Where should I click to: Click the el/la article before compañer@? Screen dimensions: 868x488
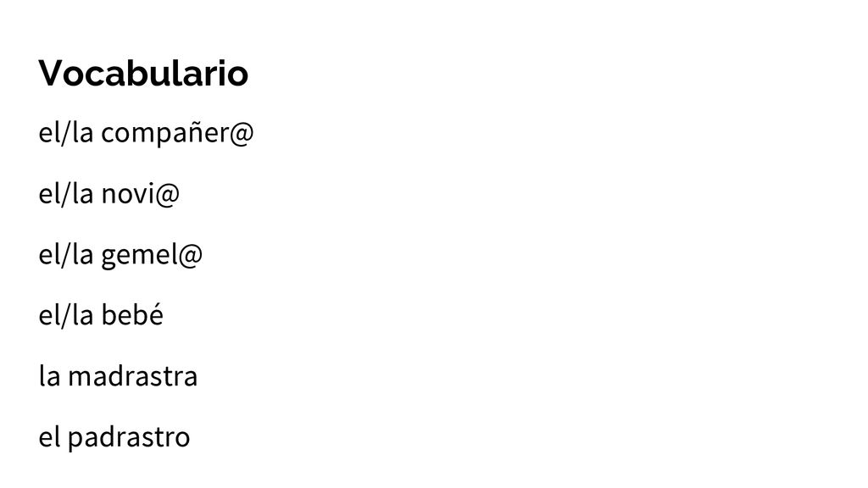[66, 133]
